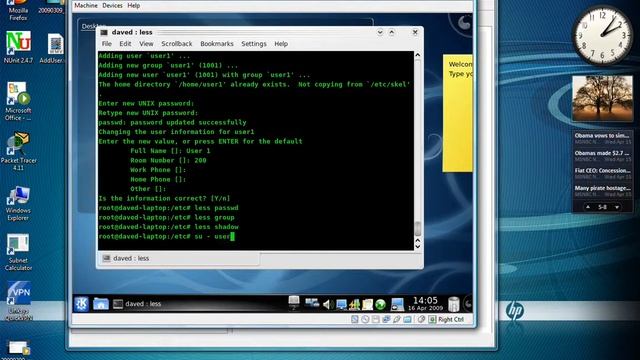Click the green update notifier tray icon
Viewport: 640px width, 360px height.
[x=380, y=304]
